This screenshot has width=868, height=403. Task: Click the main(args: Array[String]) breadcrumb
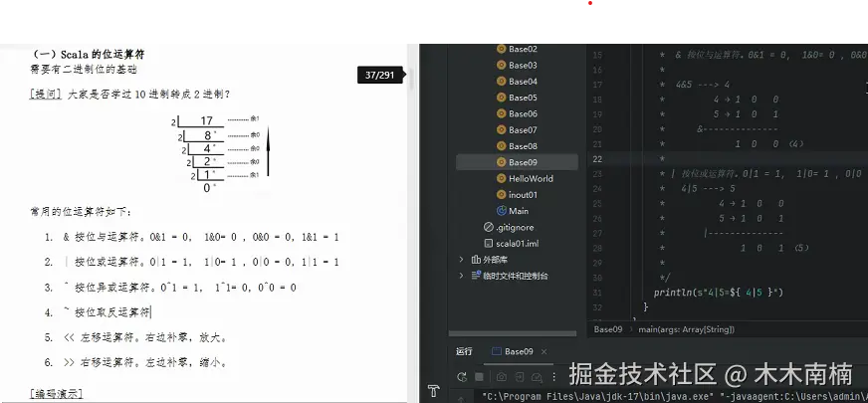point(687,329)
